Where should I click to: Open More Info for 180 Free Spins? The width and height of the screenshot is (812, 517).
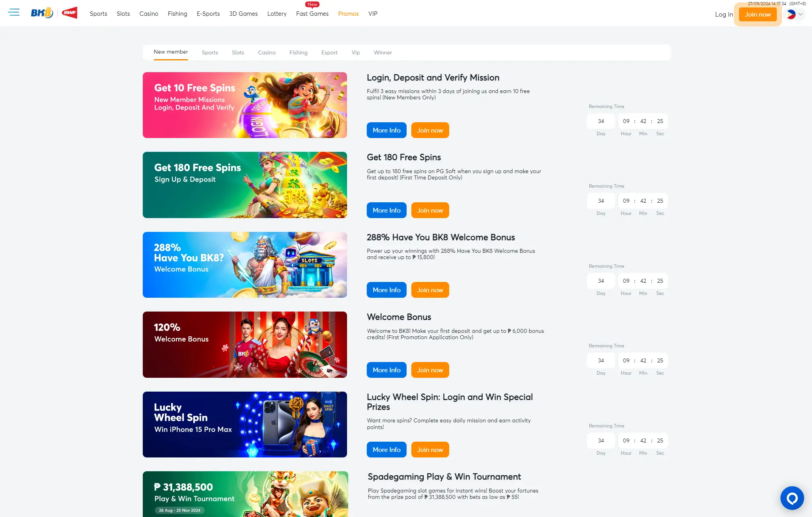[x=386, y=210]
